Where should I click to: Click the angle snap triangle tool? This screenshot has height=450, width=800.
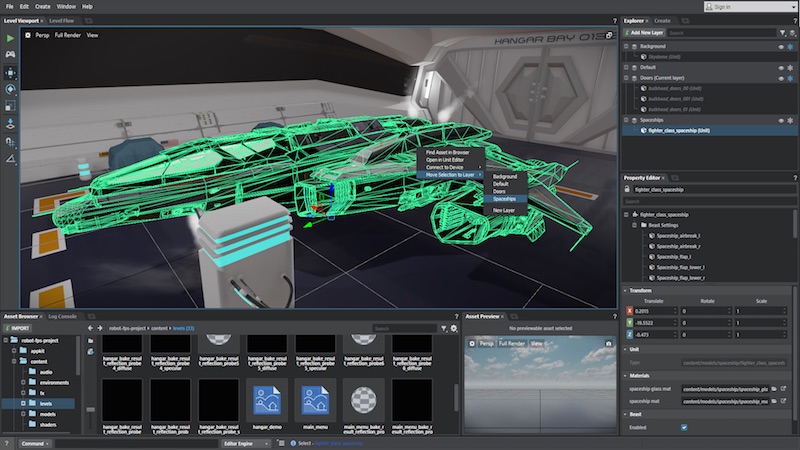(x=10, y=159)
